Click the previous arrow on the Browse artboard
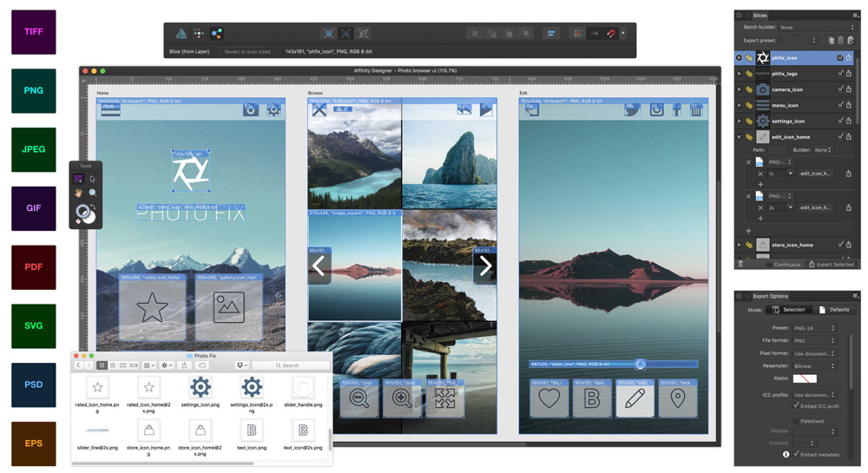868x473 pixels. tap(319, 266)
